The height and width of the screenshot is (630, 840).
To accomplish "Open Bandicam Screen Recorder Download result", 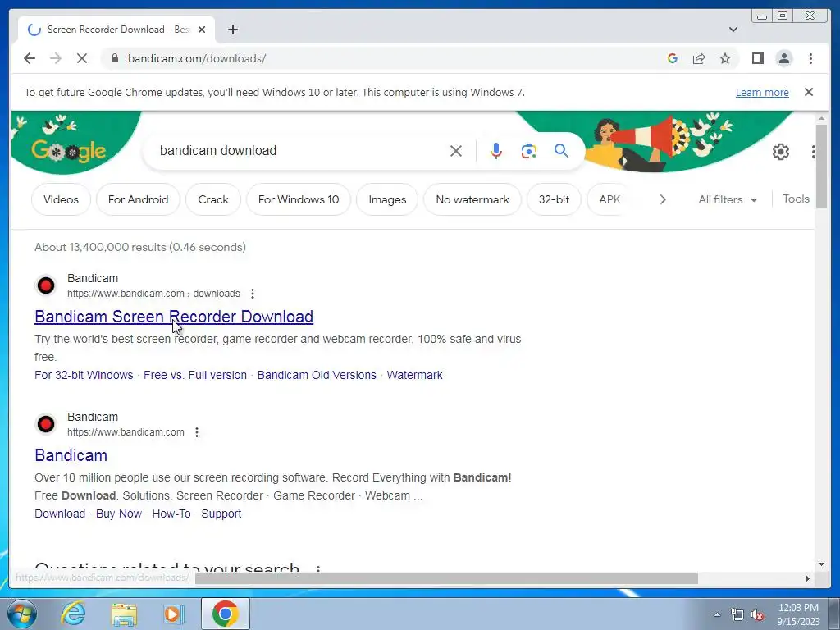I will coord(174,317).
